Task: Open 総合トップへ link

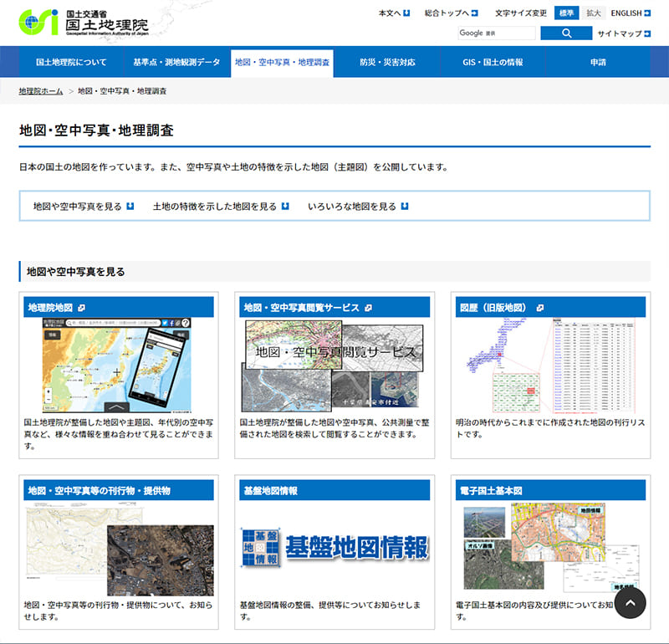Action: coord(451,13)
